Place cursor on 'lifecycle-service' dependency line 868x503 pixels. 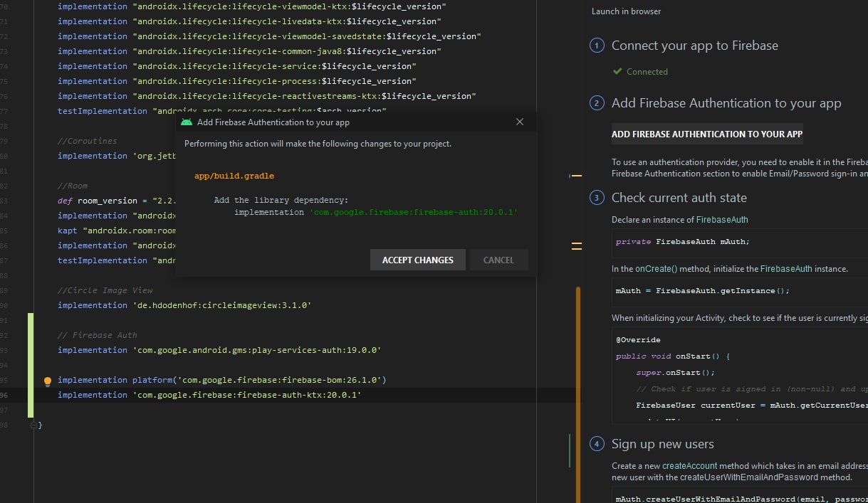237,66
